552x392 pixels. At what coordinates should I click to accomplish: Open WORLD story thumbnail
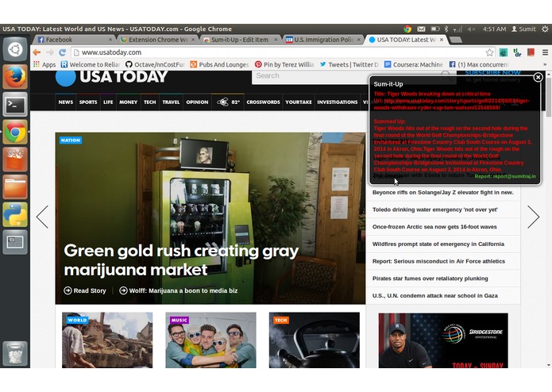[107, 340]
